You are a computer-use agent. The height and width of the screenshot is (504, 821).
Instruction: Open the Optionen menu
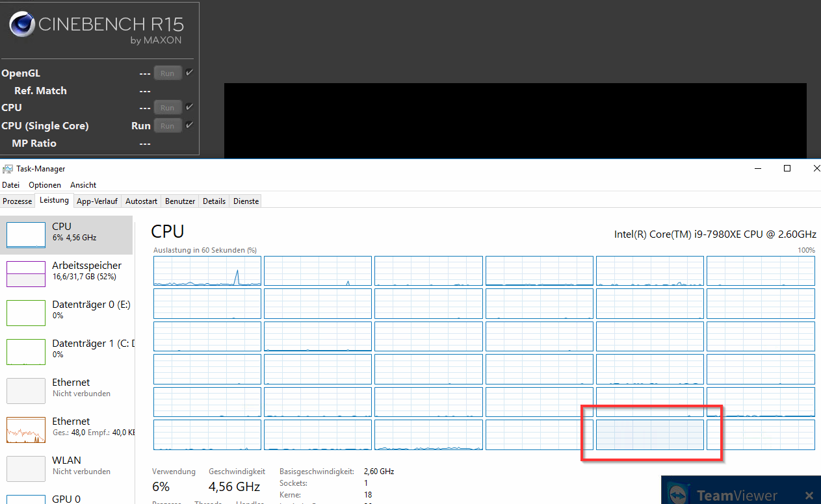click(x=46, y=185)
